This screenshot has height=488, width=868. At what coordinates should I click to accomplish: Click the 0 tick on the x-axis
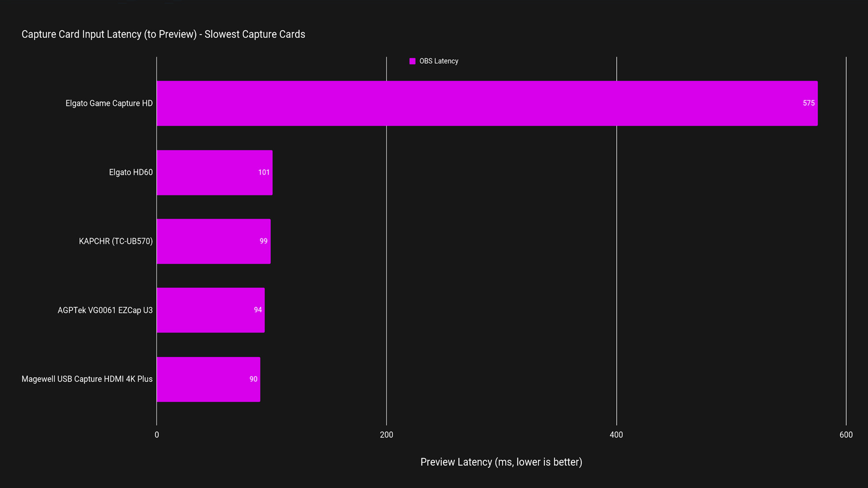pos(157,435)
